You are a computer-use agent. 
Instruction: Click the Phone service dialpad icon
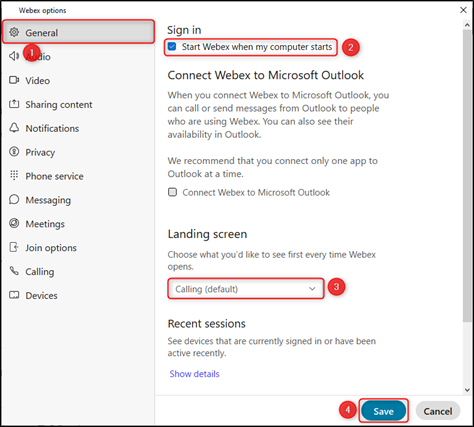[x=14, y=175]
